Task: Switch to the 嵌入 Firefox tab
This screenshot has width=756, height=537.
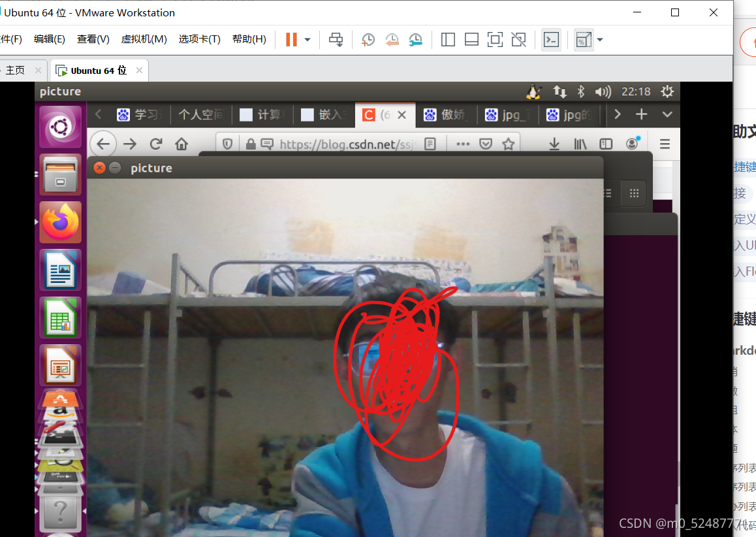Action: (324, 115)
